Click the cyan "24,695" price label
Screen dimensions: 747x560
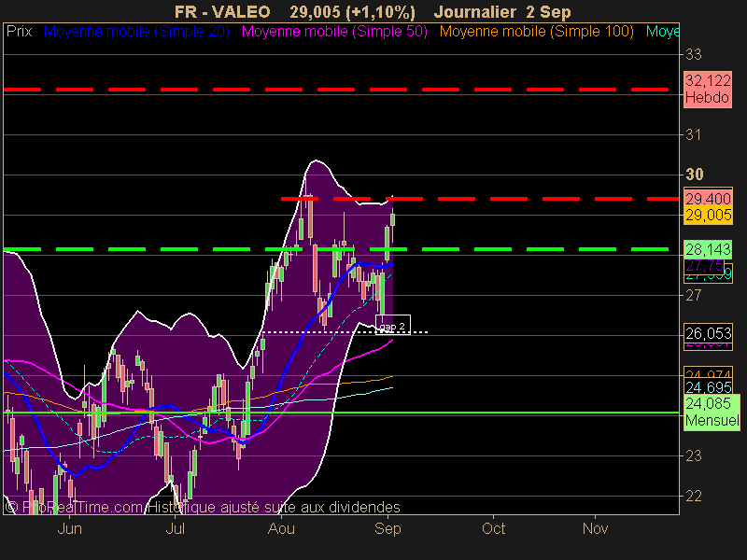coord(708,387)
